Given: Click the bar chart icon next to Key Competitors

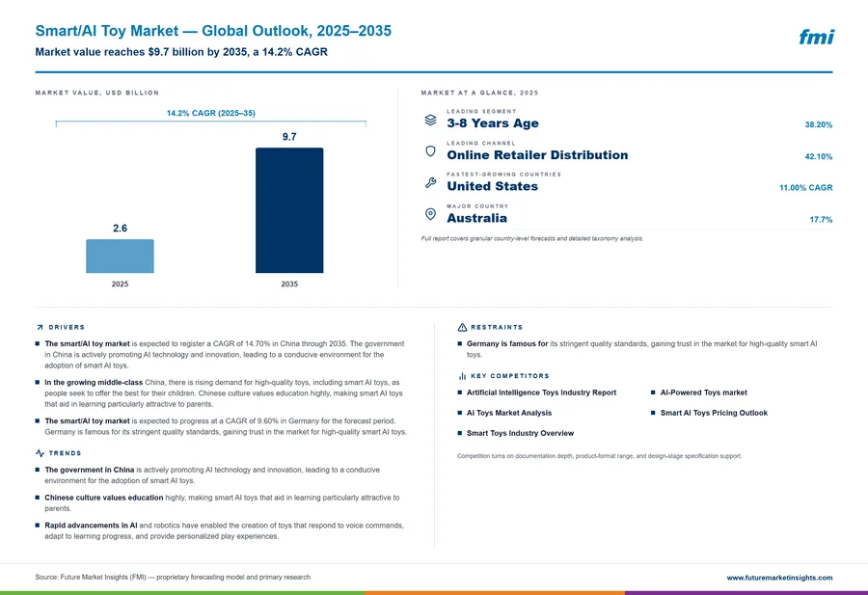Looking at the screenshot, I should click(x=462, y=376).
